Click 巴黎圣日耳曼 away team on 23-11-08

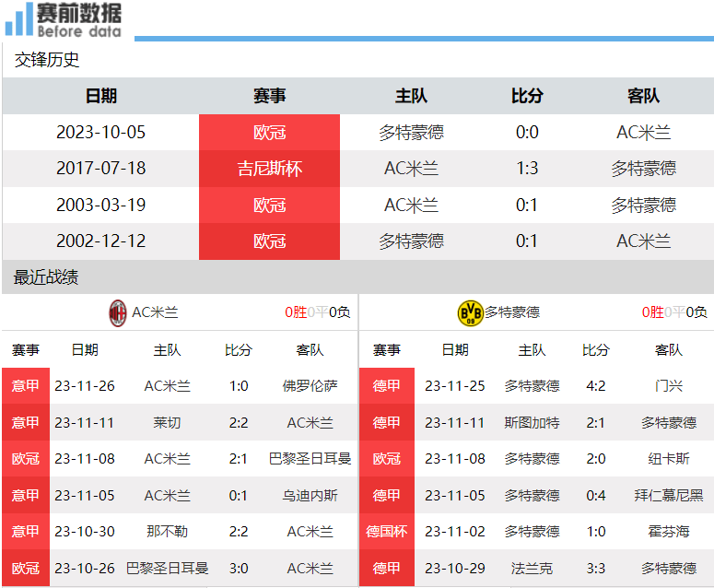pyautogui.click(x=310, y=459)
